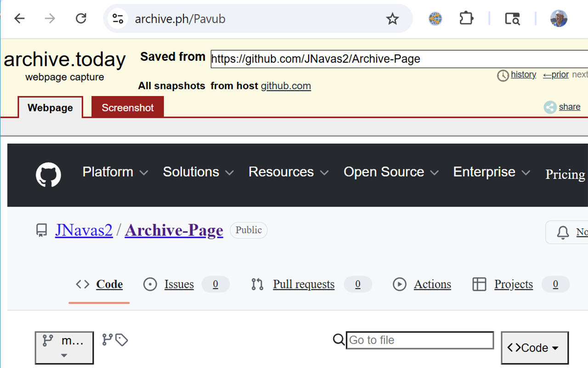Open tags via the tag icon
588x368 pixels.
point(121,340)
